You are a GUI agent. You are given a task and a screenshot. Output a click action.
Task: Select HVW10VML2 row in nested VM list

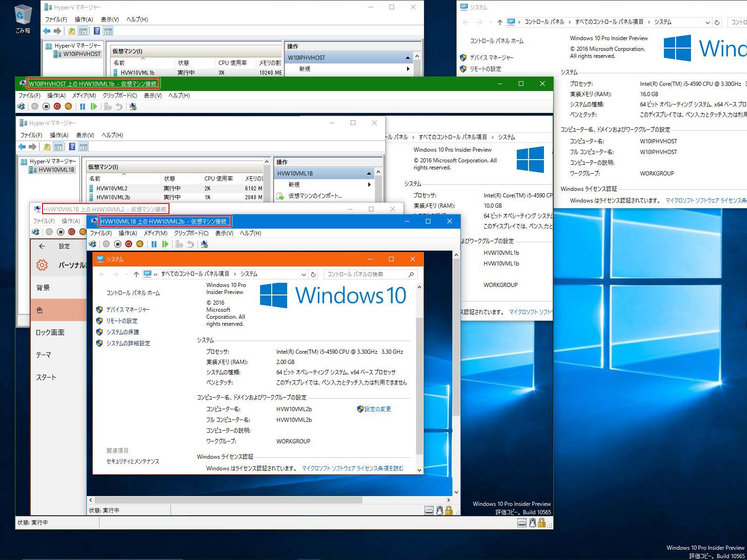[x=175, y=189]
